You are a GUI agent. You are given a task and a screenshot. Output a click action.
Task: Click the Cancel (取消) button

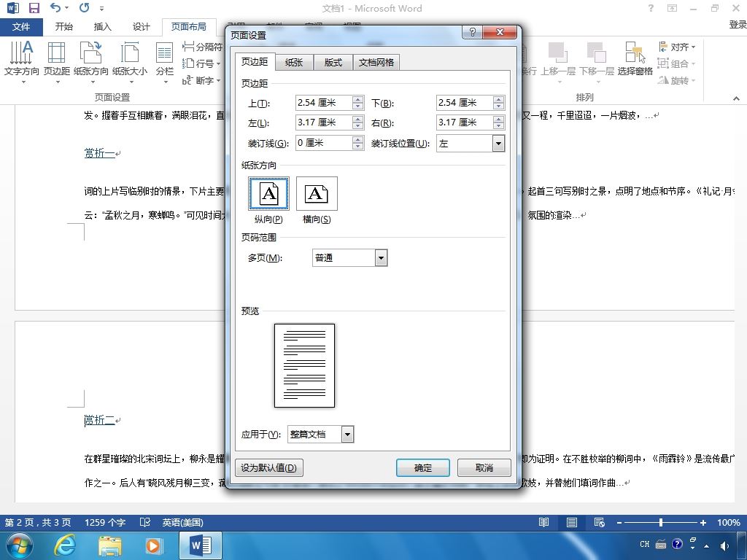coord(484,467)
